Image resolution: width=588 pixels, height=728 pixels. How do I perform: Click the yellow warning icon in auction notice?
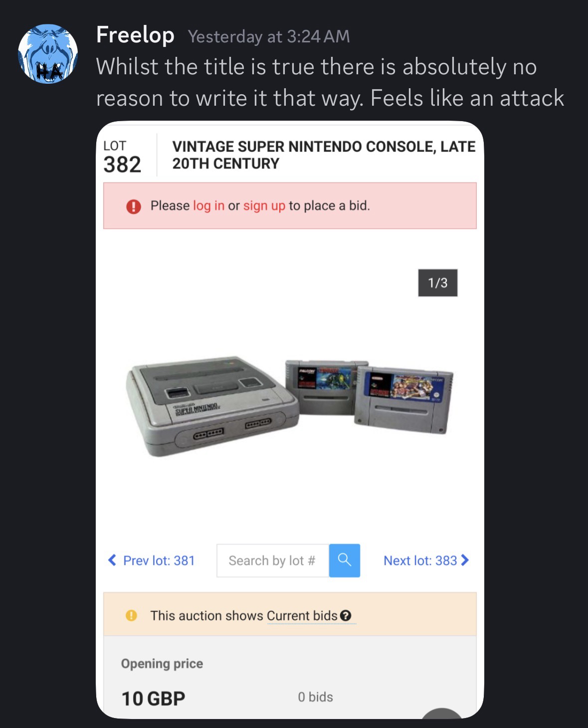coord(131,615)
